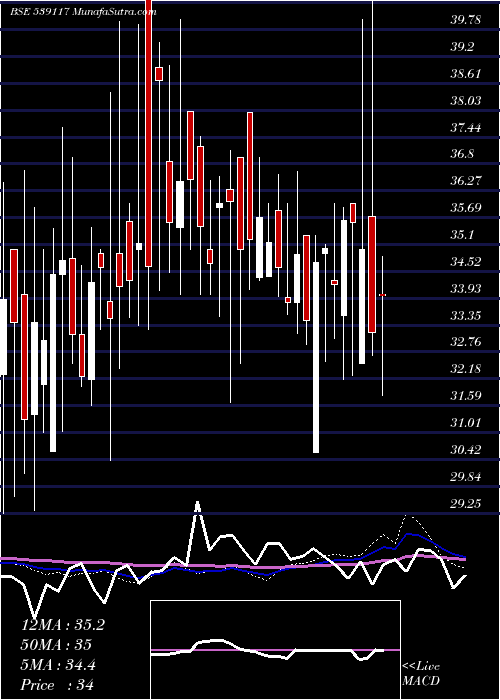
Task: Click the price label 29.25
Action: point(466,504)
